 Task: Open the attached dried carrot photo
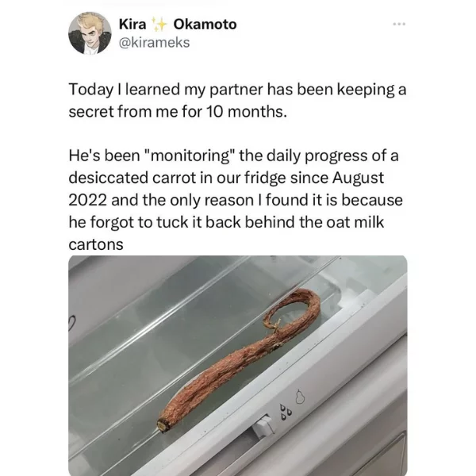(x=238, y=366)
